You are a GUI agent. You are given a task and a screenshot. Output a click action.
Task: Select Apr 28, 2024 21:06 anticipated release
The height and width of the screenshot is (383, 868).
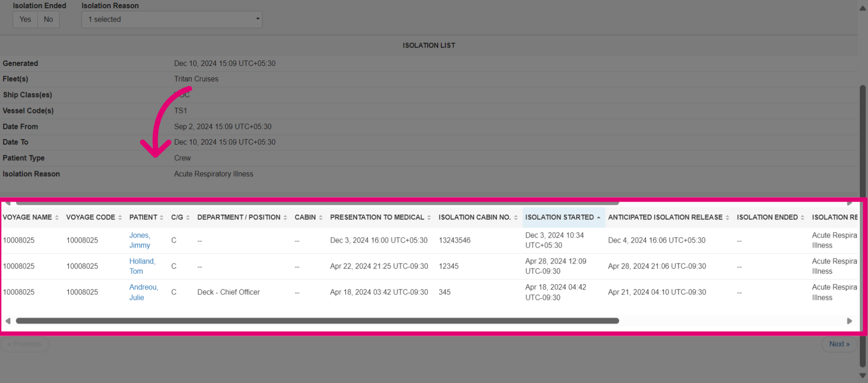coord(657,266)
